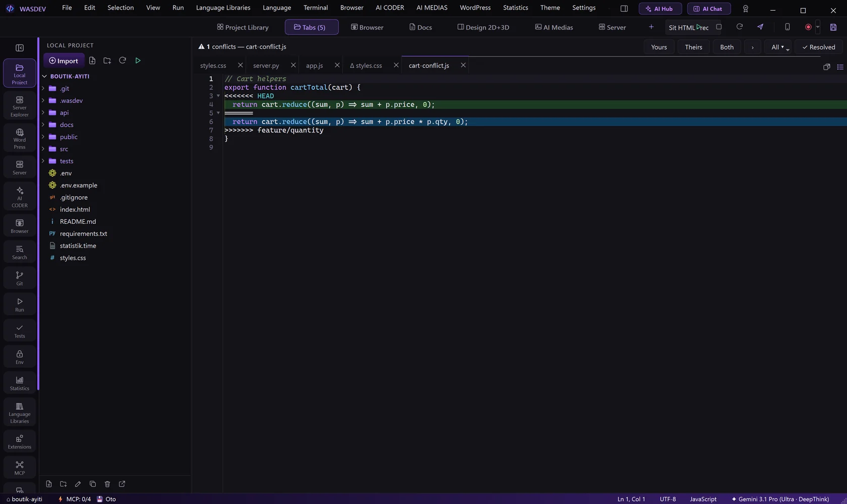Viewport: 847px width, 504px height.
Task: Click the mobile preview phone icon
Action: [787, 27]
